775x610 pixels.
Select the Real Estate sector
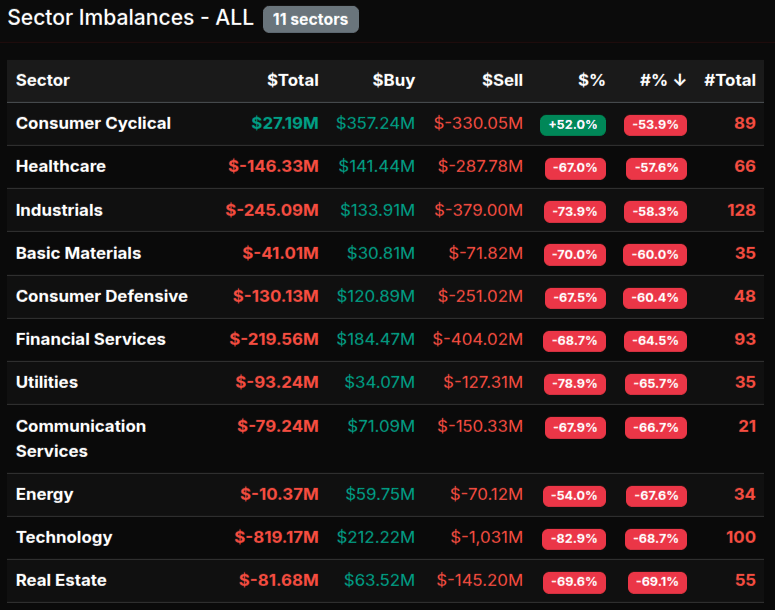(61, 580)
